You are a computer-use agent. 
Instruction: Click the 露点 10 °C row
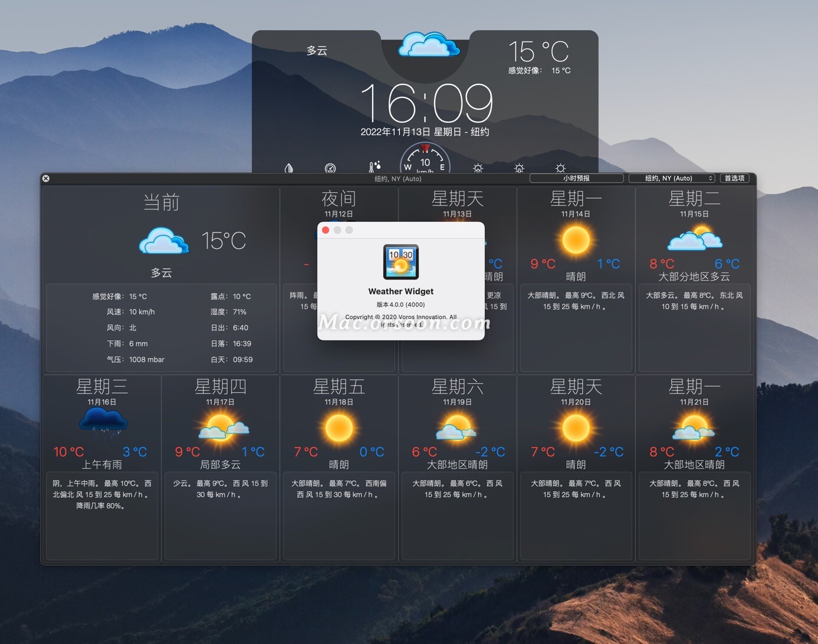coord(231,297)
